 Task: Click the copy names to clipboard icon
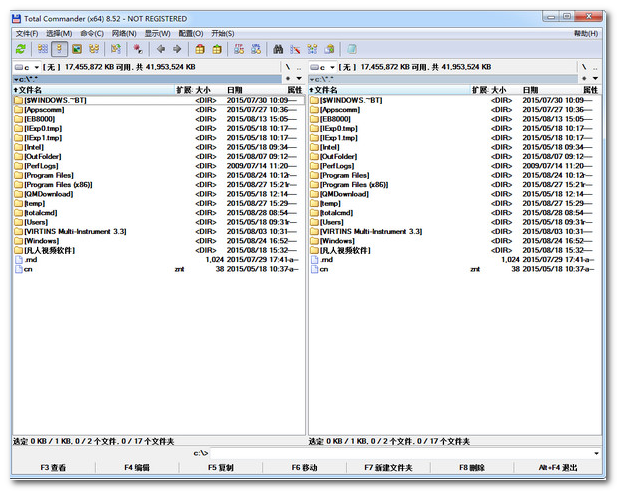coord(329,49)
